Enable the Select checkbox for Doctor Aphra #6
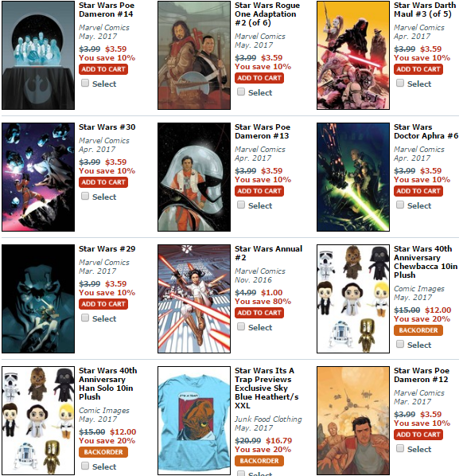Viewport: 463px width, 476px height. click(400, 205)
